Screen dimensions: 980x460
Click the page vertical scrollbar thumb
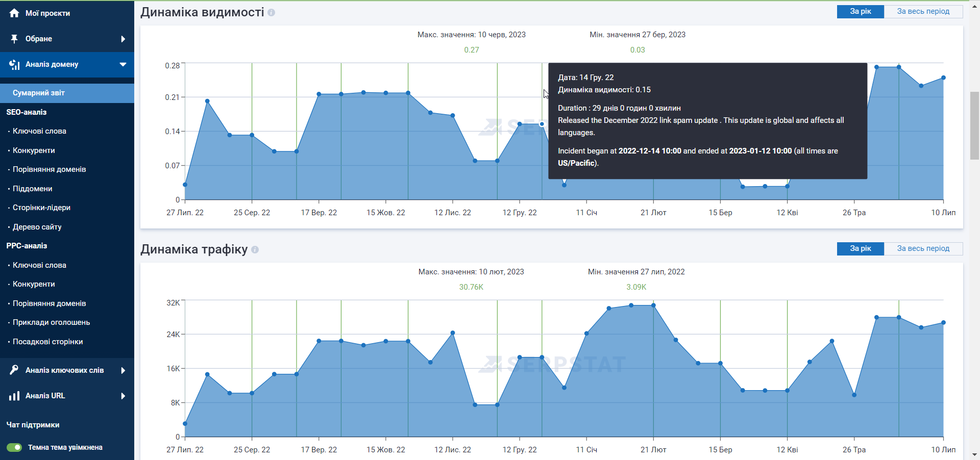[x=974, y=125]
